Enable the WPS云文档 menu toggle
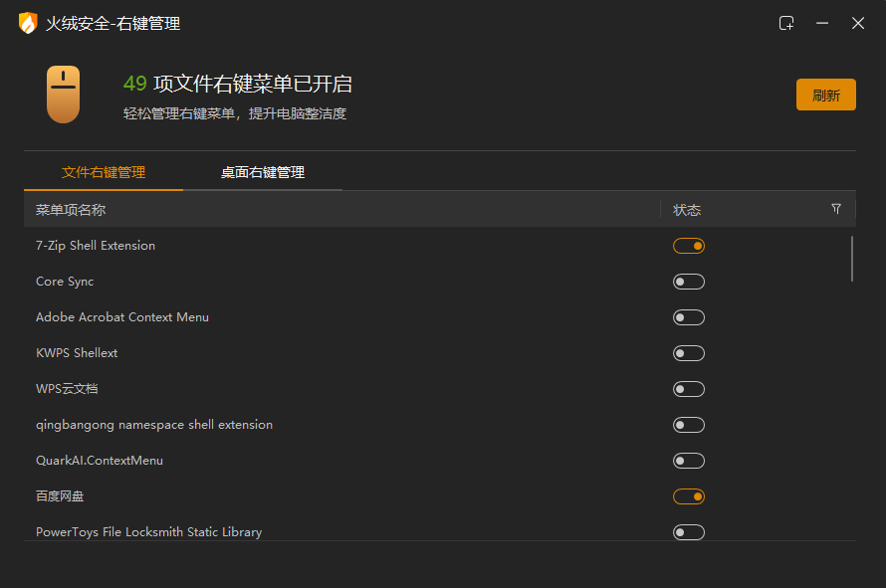Image resolution: width=886 pixels, height=588 pixels. click(688, 389)
